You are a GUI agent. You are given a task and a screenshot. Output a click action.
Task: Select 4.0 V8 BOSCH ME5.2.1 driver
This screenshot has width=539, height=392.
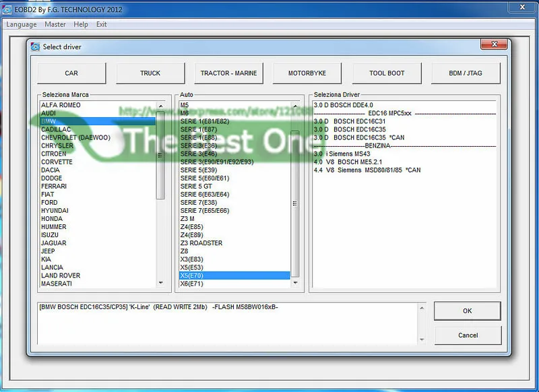(405, 162)
